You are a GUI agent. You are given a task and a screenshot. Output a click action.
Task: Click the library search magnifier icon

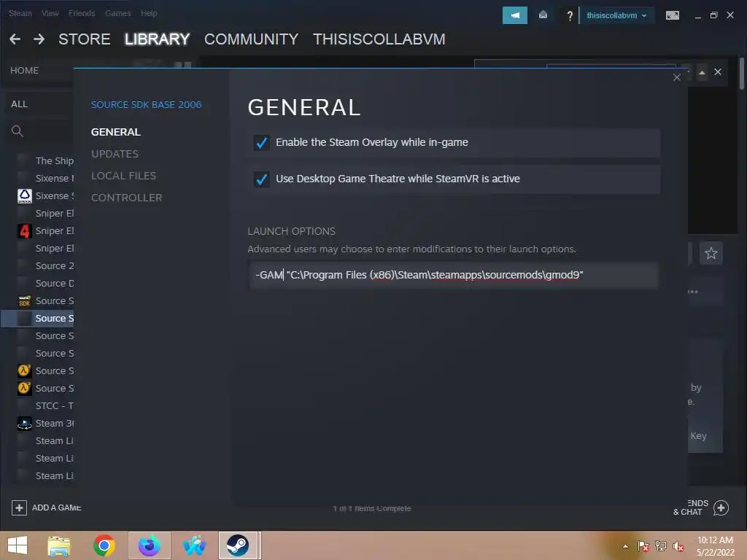point(18,131)
